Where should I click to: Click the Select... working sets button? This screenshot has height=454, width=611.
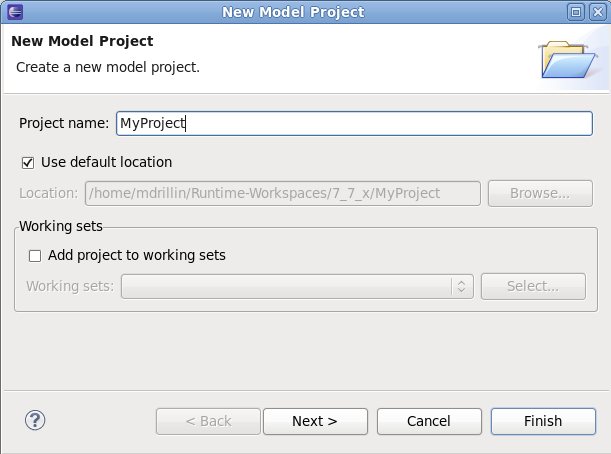(533, 286)
